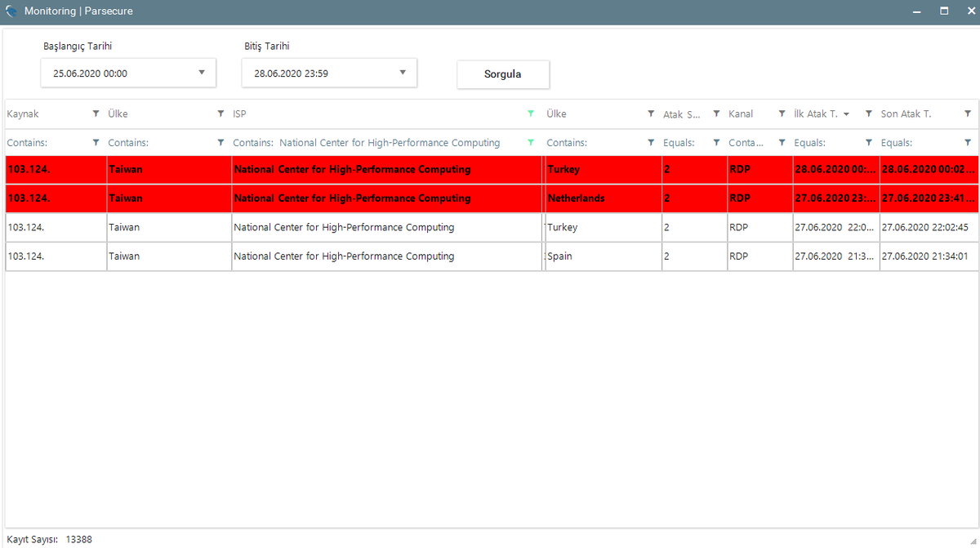Open the Başlangıç Tarihi date dropdown arrow
Viewport: 980px width, 548px height.
pyautogui.click(x=202, y=73)
